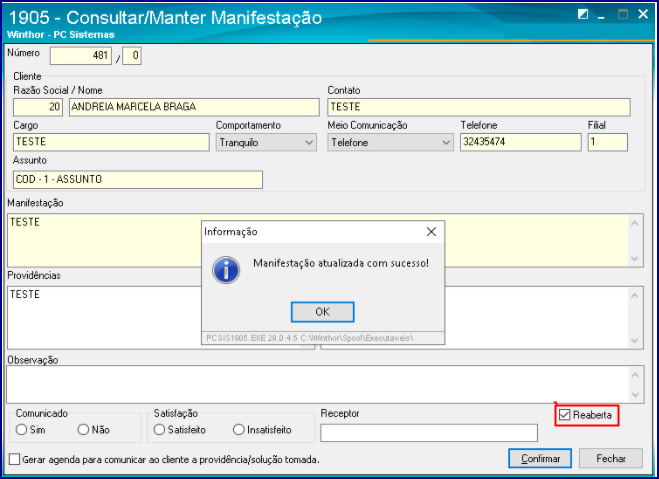Click the client code field 20
659x479 pixels.
[x=38, y=107]
